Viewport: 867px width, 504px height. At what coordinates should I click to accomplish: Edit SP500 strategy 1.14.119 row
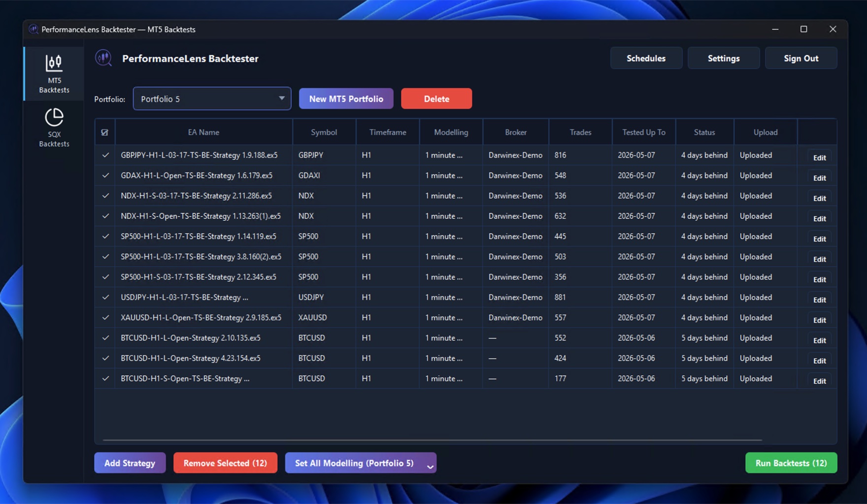[x=819, y=238]
